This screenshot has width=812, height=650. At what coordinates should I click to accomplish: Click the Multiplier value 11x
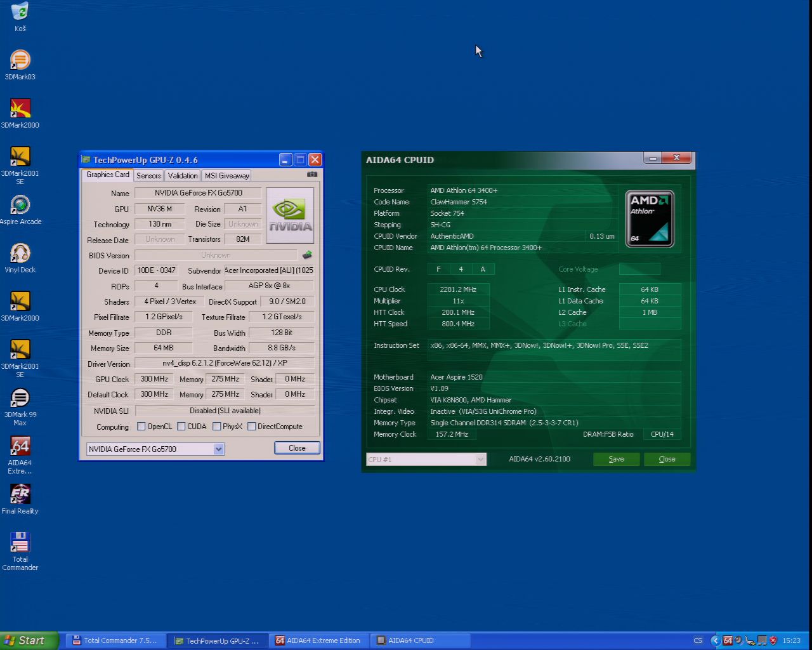pos(458,301)
